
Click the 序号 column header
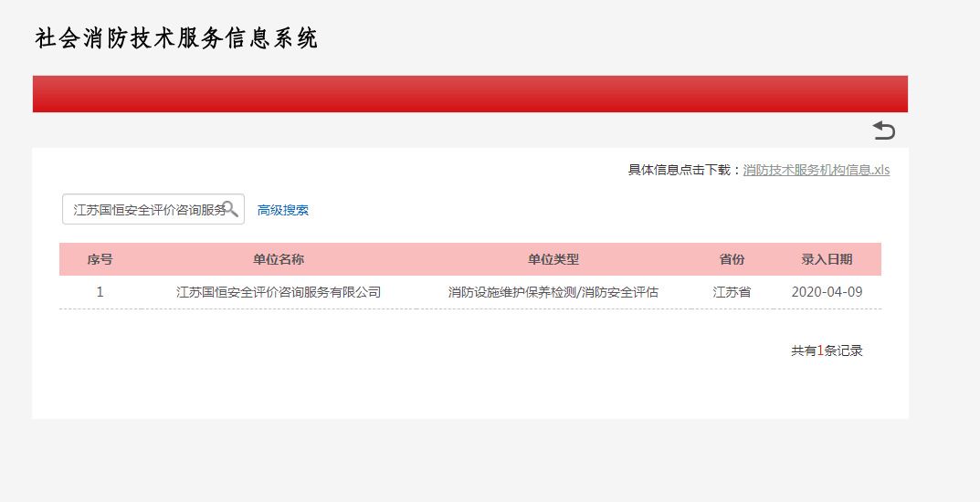pyautogui.click(x=100, y=259)
